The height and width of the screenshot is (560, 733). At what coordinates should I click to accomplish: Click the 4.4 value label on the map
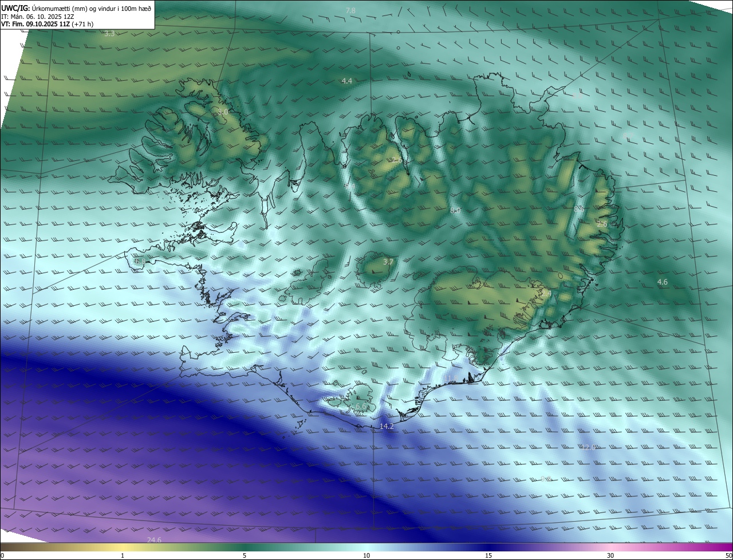pos(346,81)
